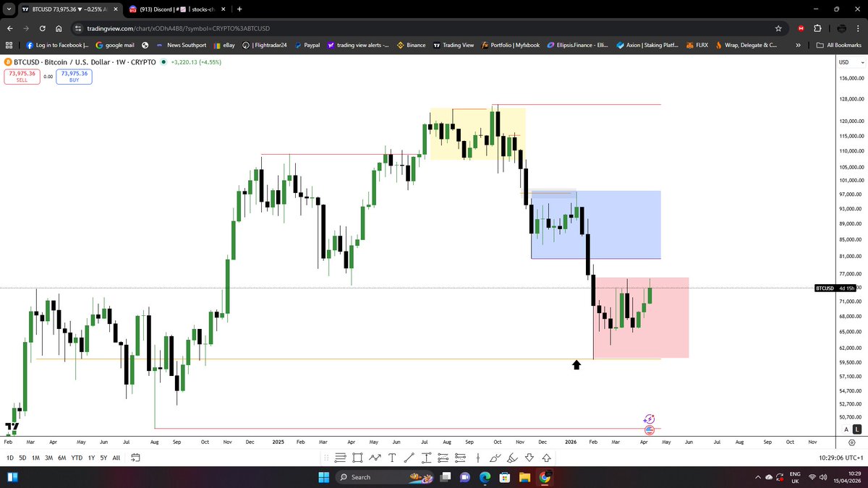Open the Flightradar24 bookmark

tap(265, 45)
